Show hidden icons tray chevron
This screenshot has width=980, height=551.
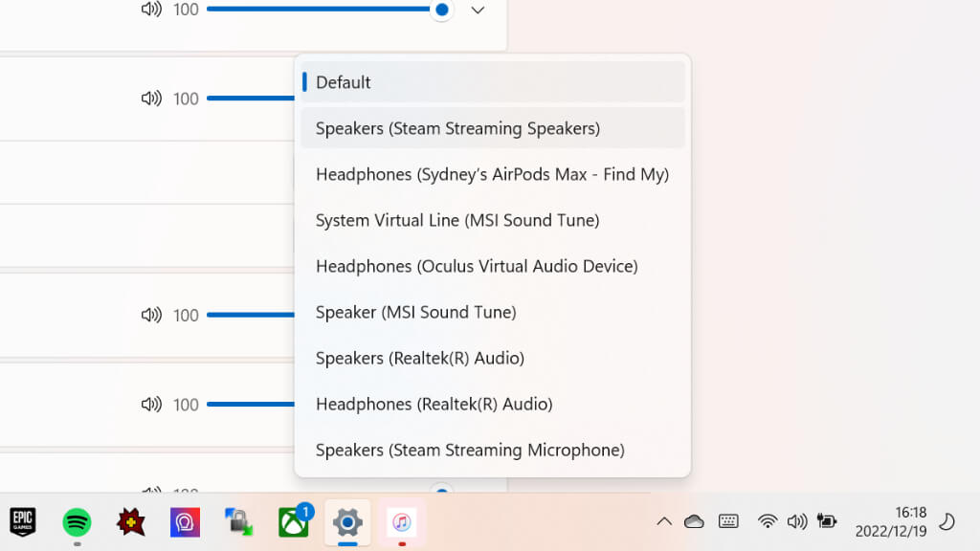[x=663, y=521]
